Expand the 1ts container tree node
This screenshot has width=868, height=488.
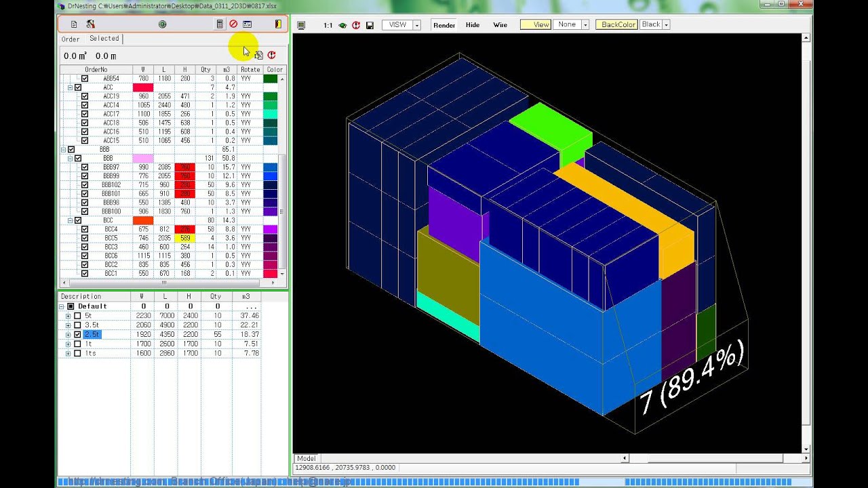[68, 354]
